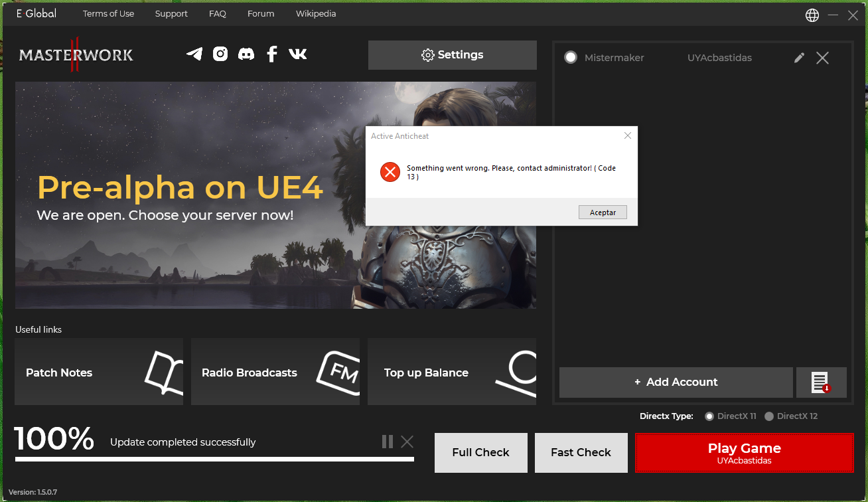
Task: Remove the Mistermaker account entry
Action: pyautogui.click(x=822, y=58)
